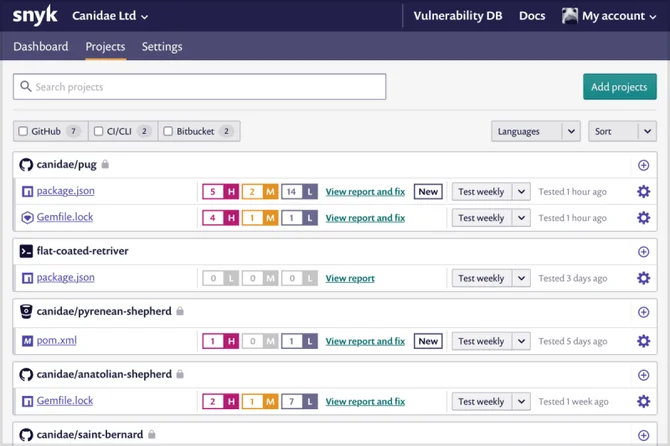Click the My account avatar picture
670x446 pixels.
coord(570,16)
